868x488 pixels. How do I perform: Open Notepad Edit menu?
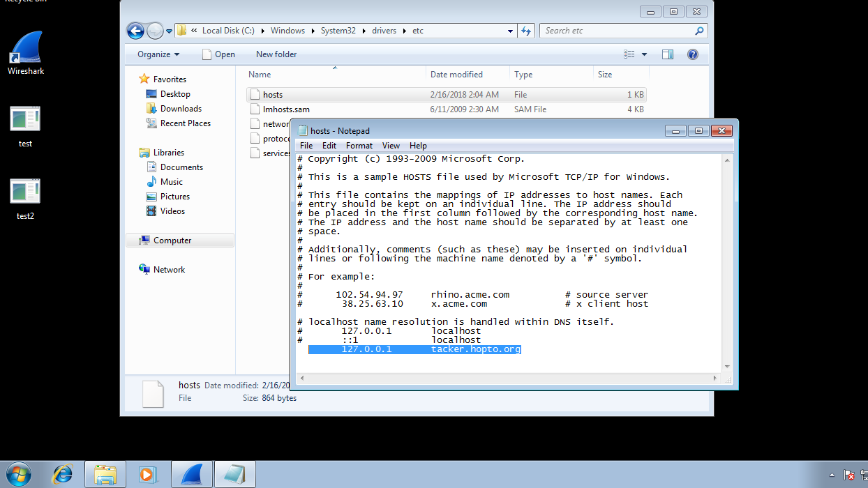pyautogui.click(x=329, y=146)
